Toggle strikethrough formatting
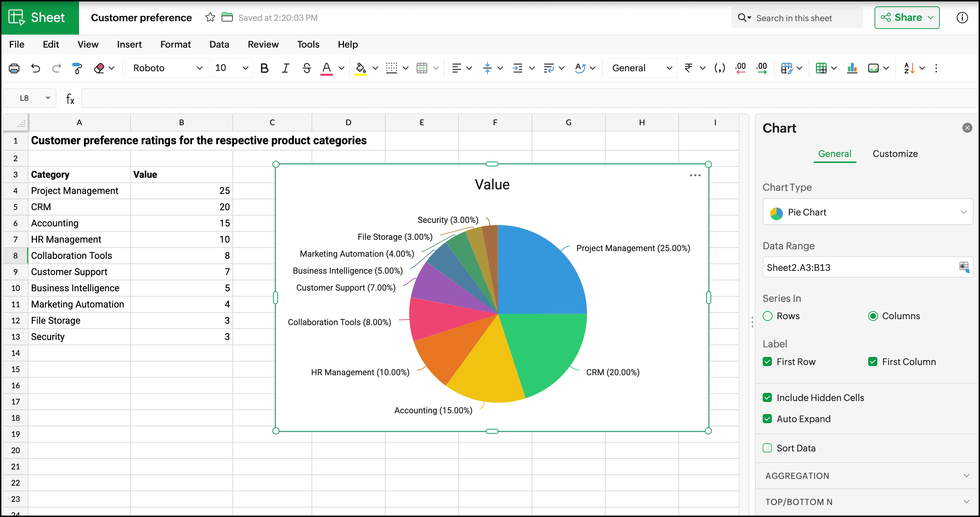Viewport: 980px width, 517px height. pyautogui.click(x=307, y=68)
